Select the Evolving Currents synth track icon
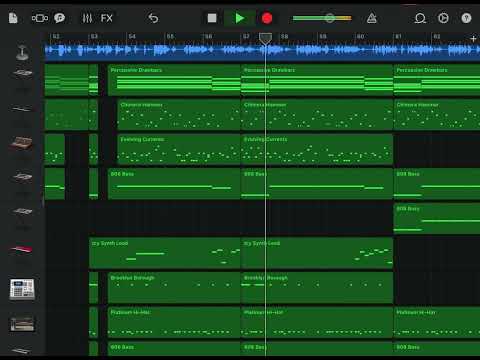480x360 pixels. 22,143
